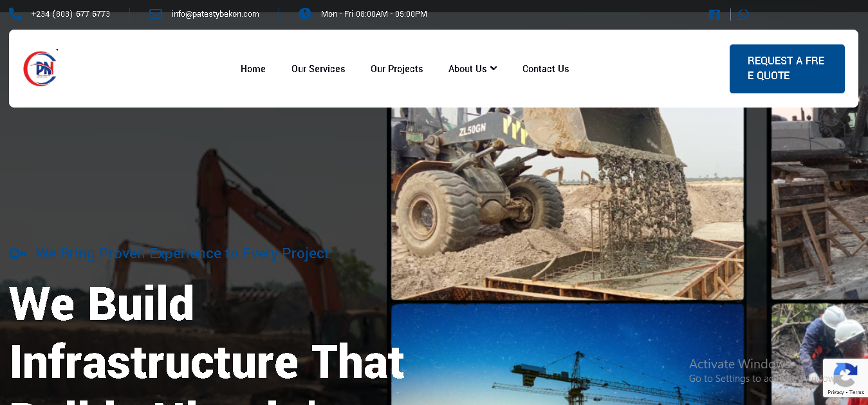Image resolution: width=868 pixels, height=405 pixels.
Task: Click the Request a Free Quote button
Action: click(x=787, y=69)
